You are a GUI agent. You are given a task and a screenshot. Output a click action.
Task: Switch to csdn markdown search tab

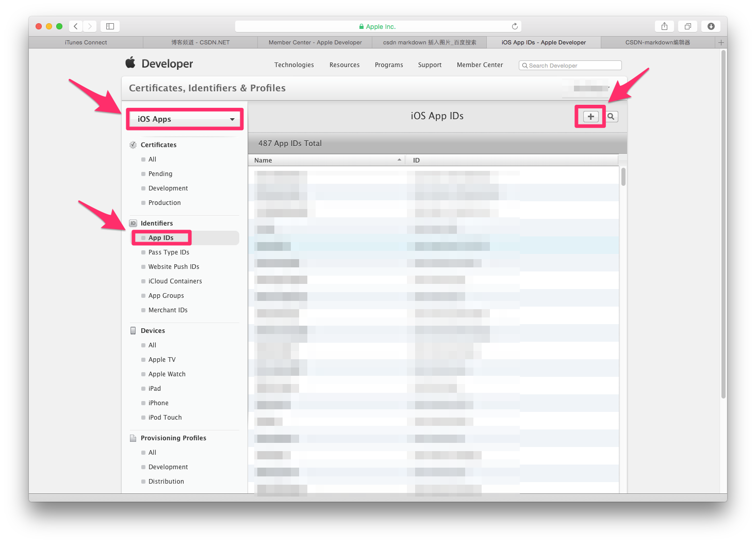[x=430, y=42]
